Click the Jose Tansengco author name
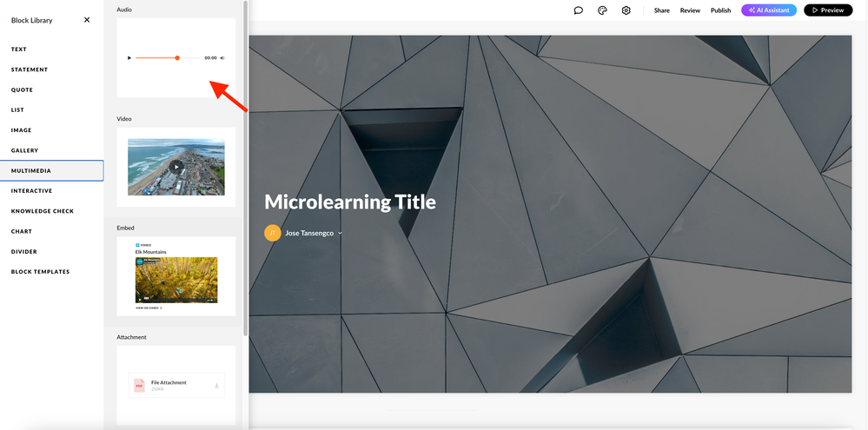Viewport: 868px width, 430px height. (x=309, y=233)
